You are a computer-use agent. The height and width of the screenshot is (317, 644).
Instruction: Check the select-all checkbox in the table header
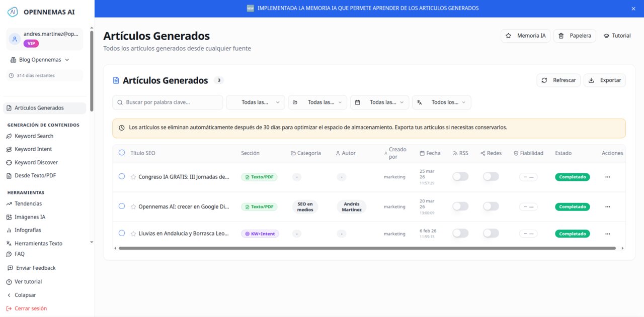(121, 152)
